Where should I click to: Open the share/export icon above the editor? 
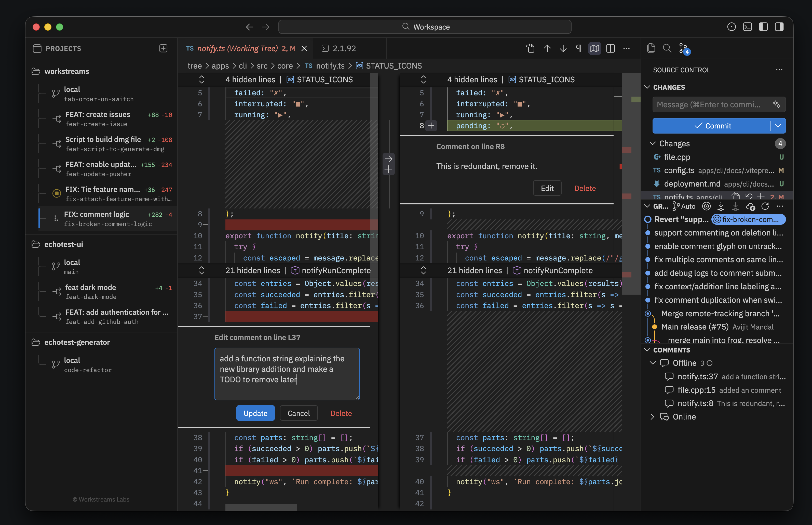pos(530,48)
